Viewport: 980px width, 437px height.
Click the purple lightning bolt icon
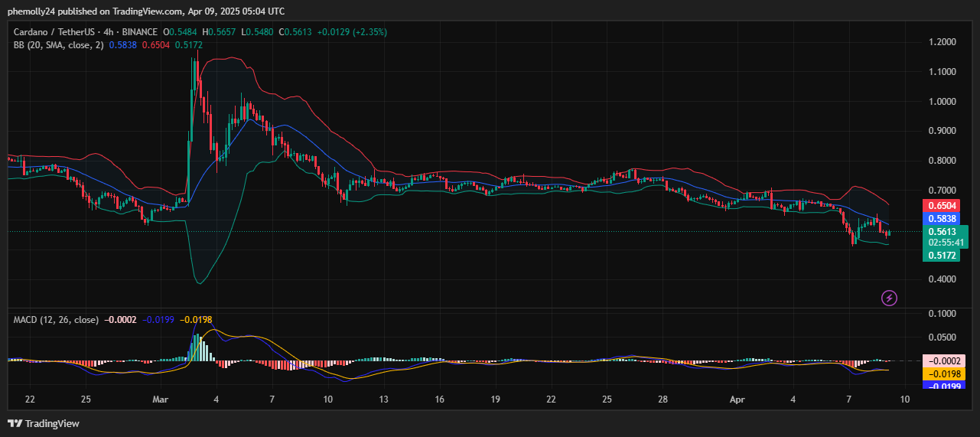click(x=889, y=298)
